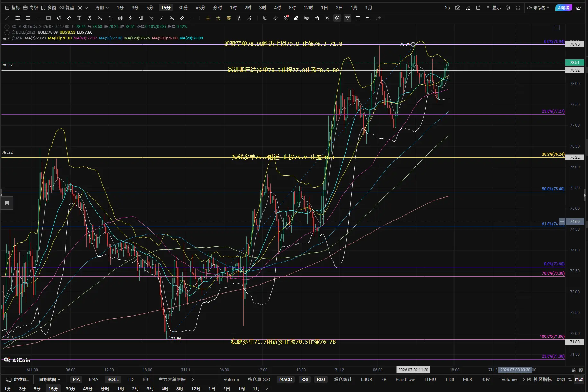This screenshot has width=588, height=392.
Task: Click the 主 main-force icon
Action: pyautogui.click(x=208, y=18)
